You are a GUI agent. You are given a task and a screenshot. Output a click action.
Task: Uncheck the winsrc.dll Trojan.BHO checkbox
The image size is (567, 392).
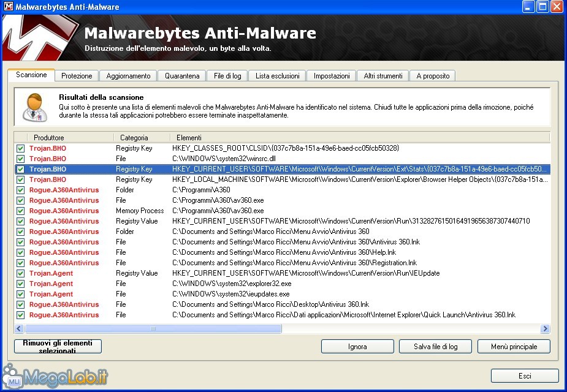pos(21,159)
